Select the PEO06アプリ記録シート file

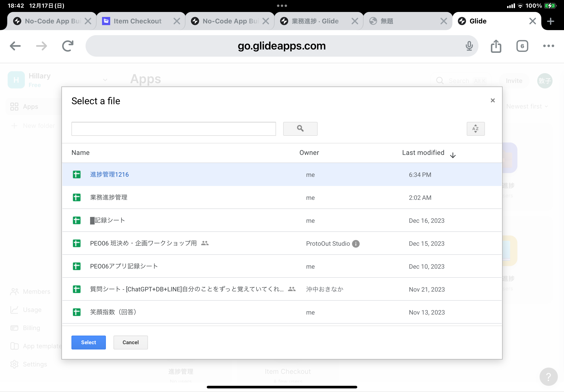click(x=124, y=266)
